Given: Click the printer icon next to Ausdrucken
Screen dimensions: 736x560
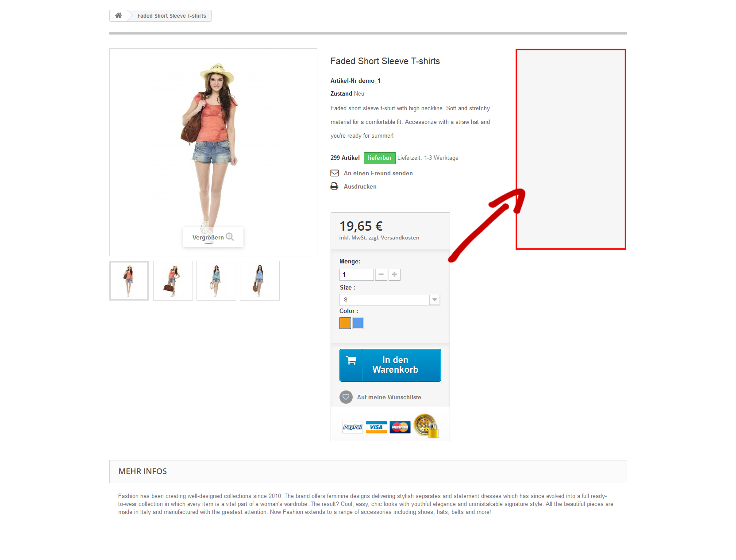Looking at the screenshot, I should click(x=334, y=186).
